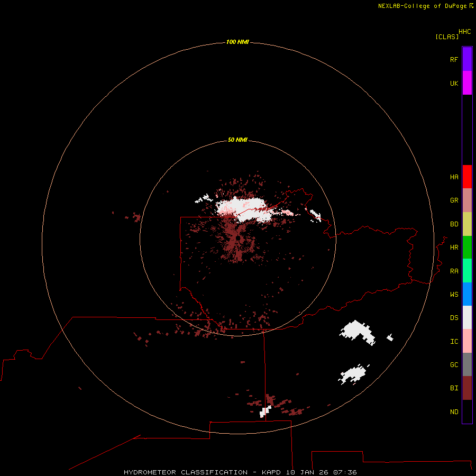
Task: Click the HYDROMETEOR CLASSIFICATION title text
Action: pos(186,472)
